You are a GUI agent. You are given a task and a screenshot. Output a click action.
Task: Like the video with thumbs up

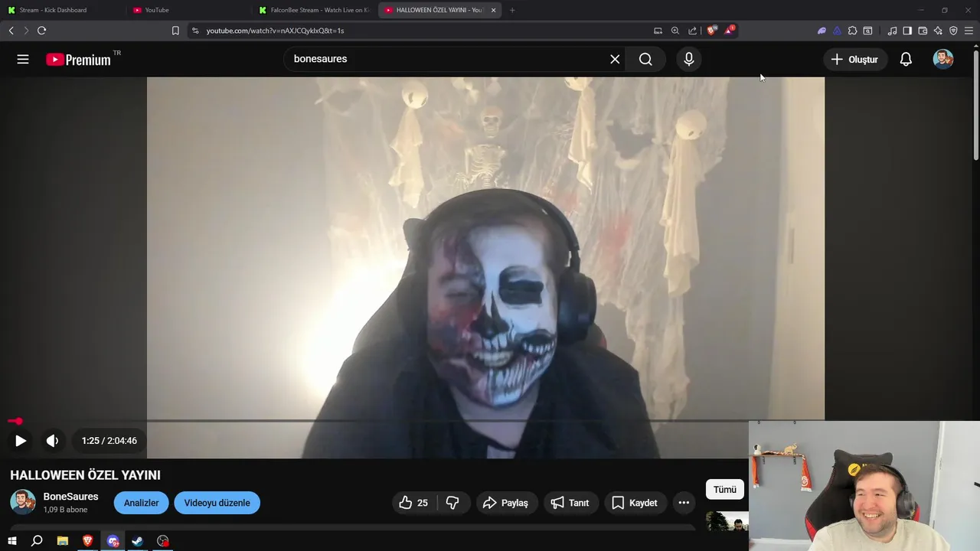tap(414, 503)
